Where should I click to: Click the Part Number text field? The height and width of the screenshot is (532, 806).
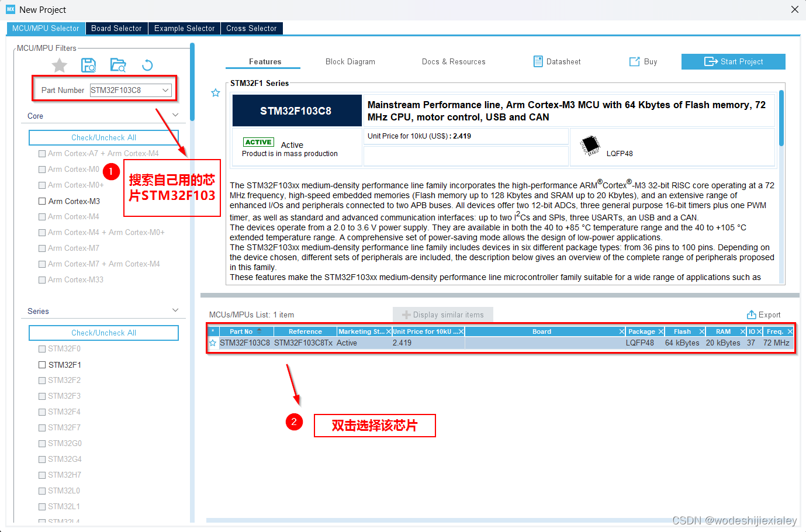tap(124, 90)
